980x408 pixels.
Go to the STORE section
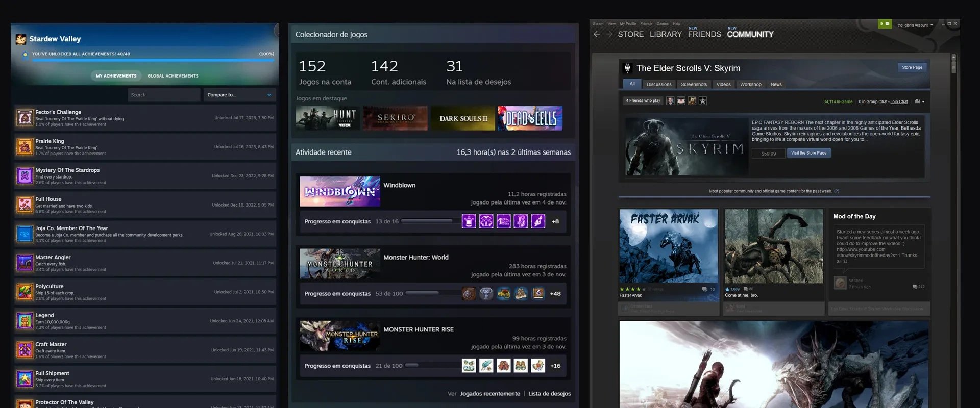click(x=630, y=34)
